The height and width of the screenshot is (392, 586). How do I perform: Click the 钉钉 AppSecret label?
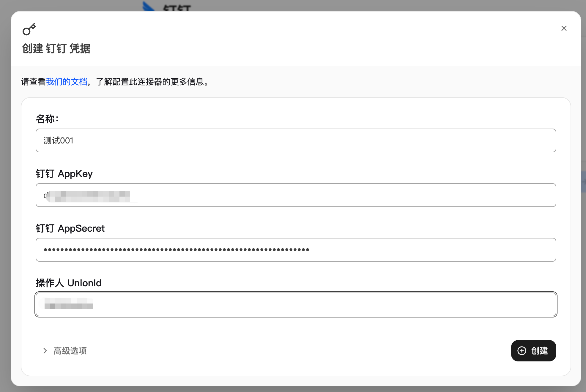[x=70, y=228]
